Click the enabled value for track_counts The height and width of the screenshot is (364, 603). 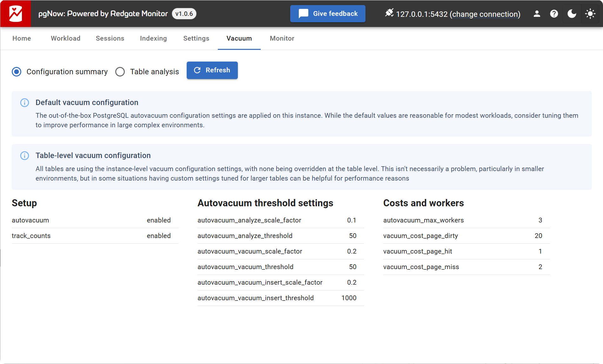tap(159, 236)
